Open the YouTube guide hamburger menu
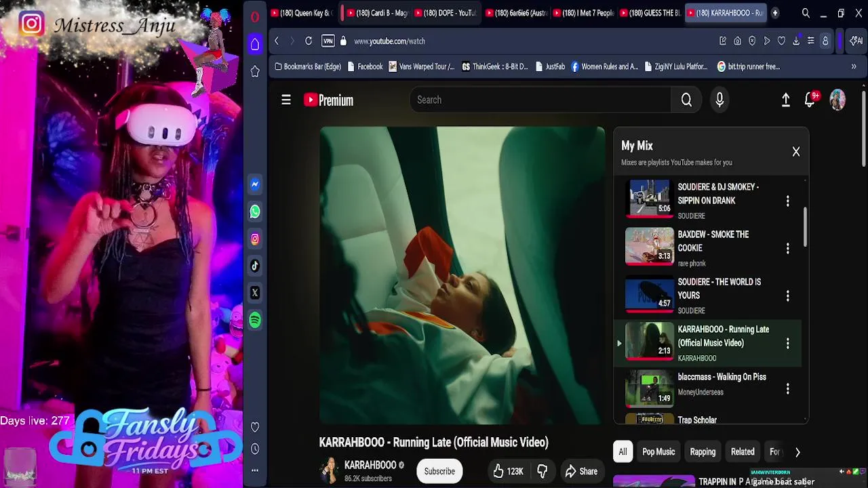This screenshot has height=488, width=868. coord(286,100)
